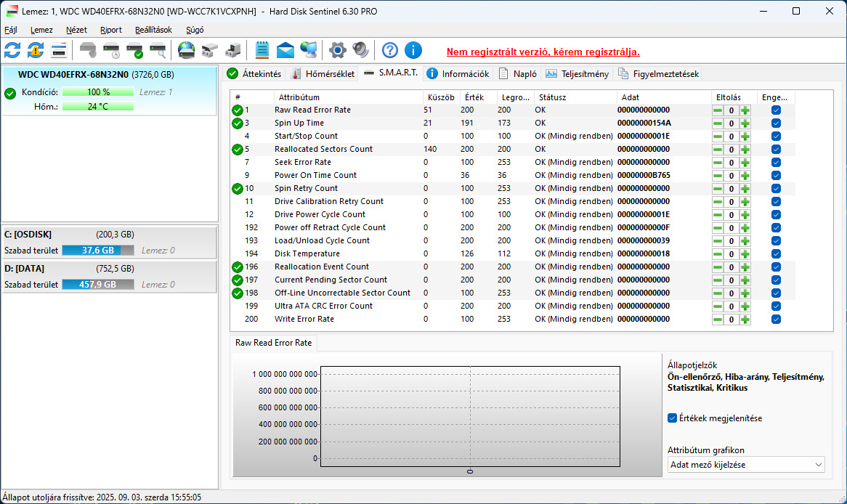
Task: Toggle enable checkbox for Write Error Rate
Action: [x=776, y=320]
